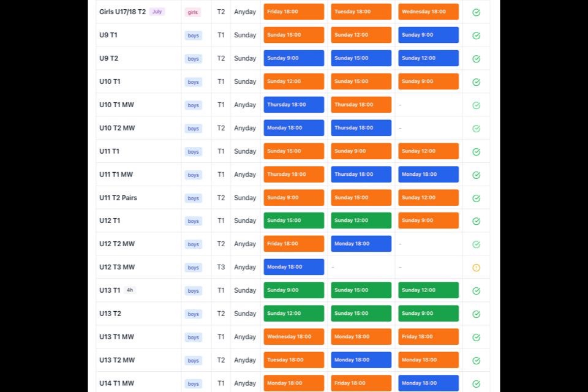Image resolution: width=588 pixels, height=392 pixels.
Task: Click the orange Sunday 9:00 chip on U10 T1
Action: 428,81
